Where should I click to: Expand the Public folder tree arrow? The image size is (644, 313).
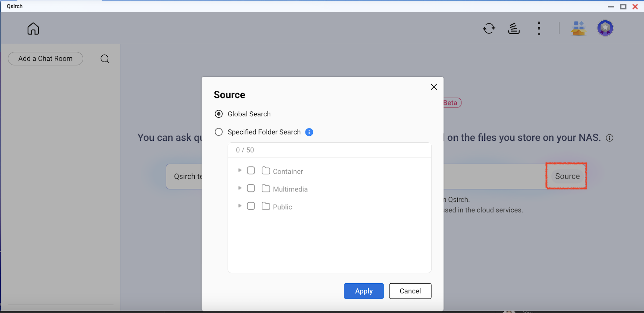point(240,206)
